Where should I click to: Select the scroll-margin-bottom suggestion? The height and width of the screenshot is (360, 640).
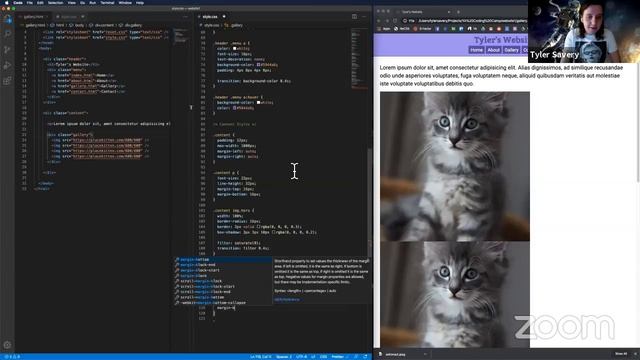point(223,297)
